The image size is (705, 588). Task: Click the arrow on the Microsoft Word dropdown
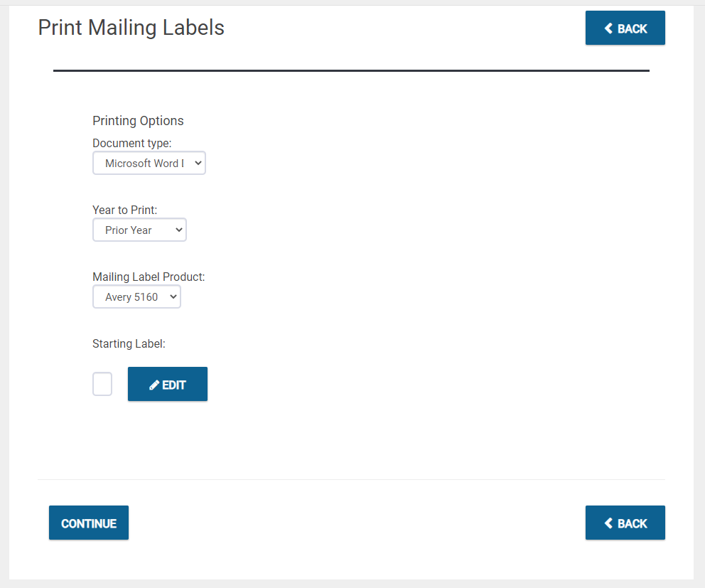tap(198, 163)
